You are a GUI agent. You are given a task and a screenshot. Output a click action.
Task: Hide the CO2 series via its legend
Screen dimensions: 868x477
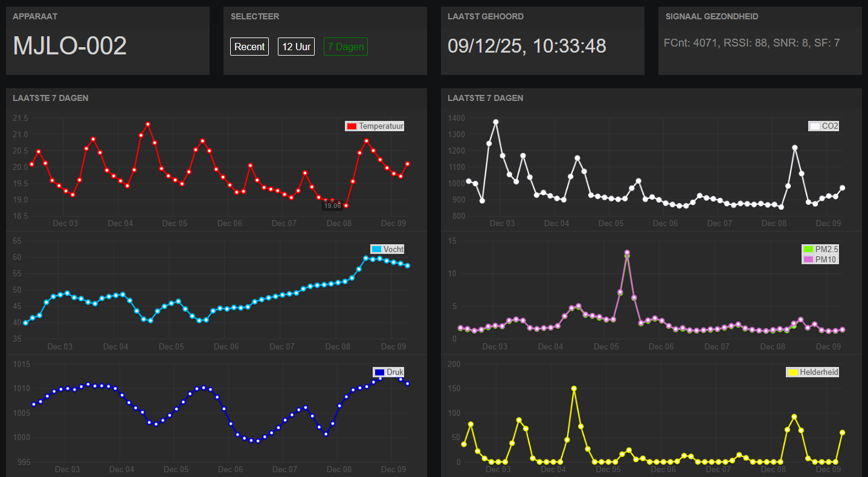(824, 126)
